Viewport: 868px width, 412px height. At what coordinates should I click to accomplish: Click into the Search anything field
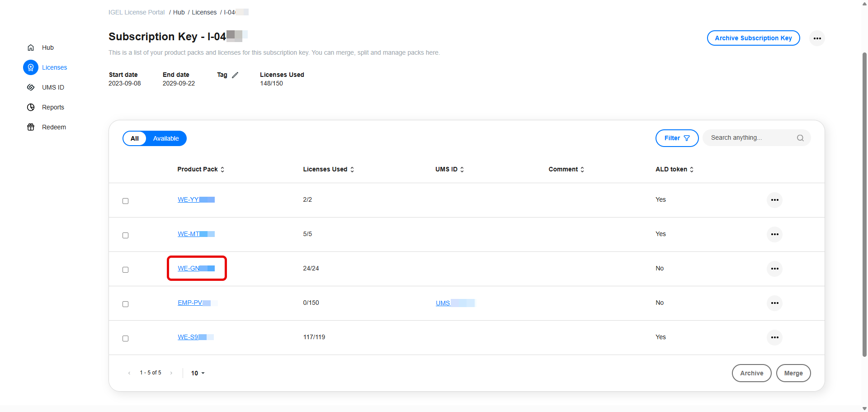coord(750,138)
